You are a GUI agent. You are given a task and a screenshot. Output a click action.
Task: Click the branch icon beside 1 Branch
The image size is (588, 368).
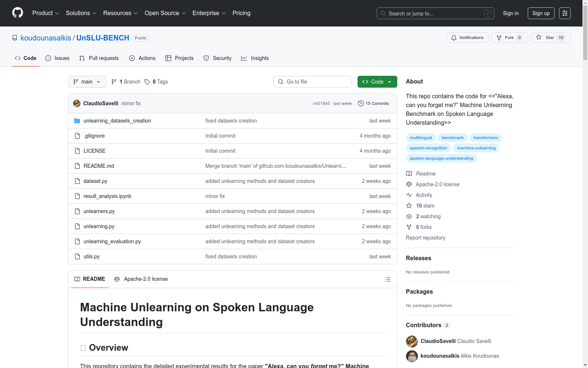click(114, 82)
